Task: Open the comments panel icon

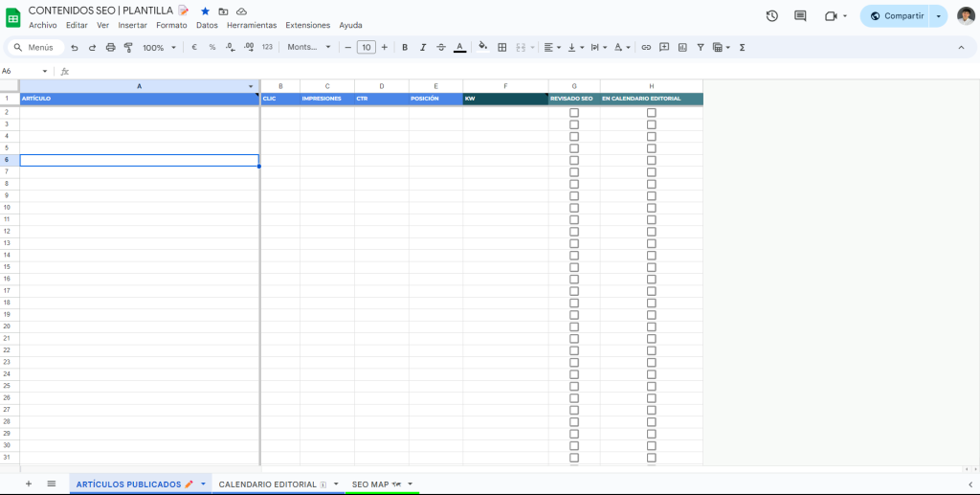Action: [x=800, y=16]
